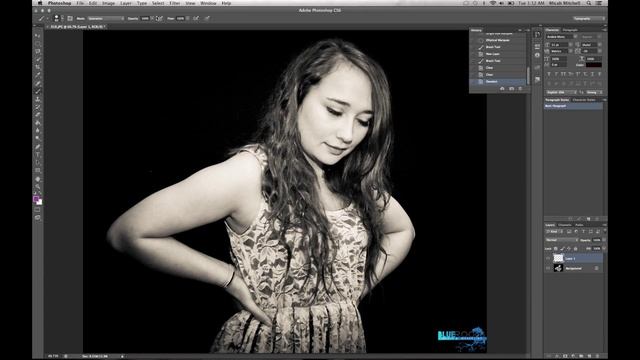Switch to the Paragraph tab
This screenshot has width=640, height=360.
tap(570, 30)
